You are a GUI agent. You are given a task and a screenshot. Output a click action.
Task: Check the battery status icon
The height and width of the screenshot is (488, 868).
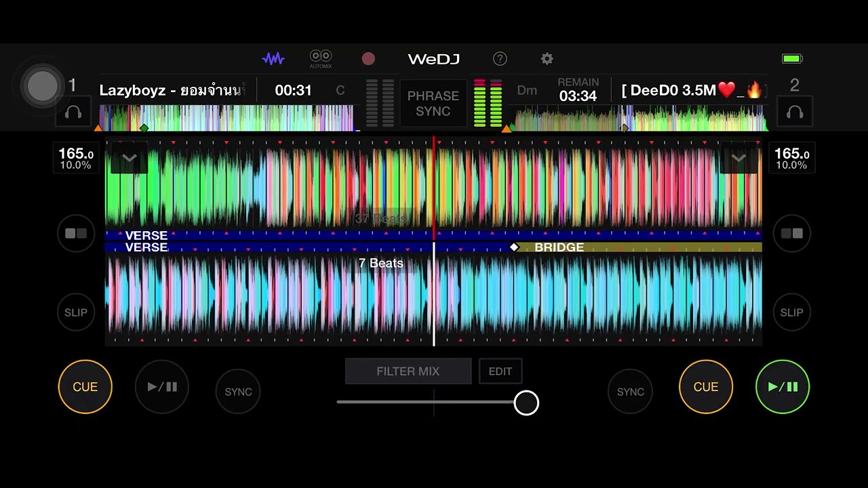pos(792,59)
